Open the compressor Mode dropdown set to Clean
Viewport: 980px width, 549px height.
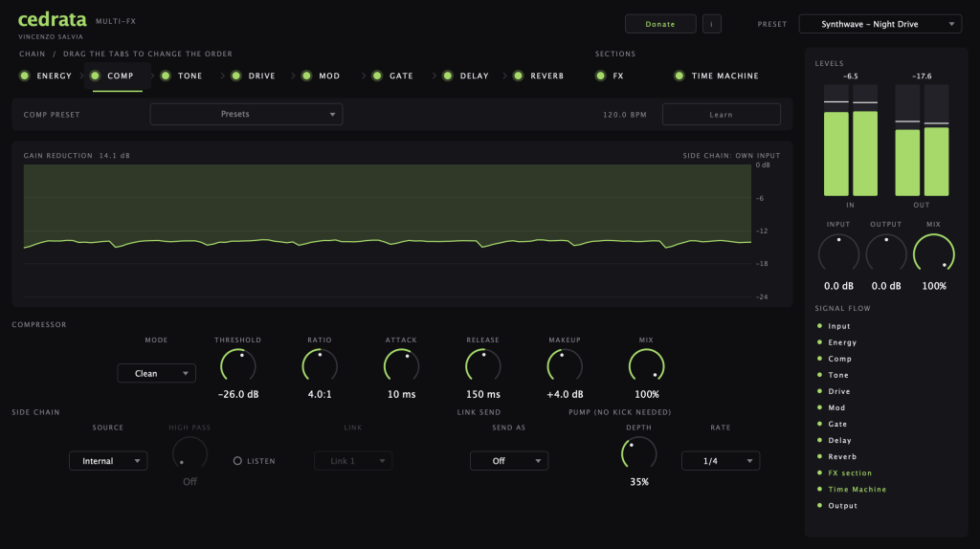[x=156, y=374]
